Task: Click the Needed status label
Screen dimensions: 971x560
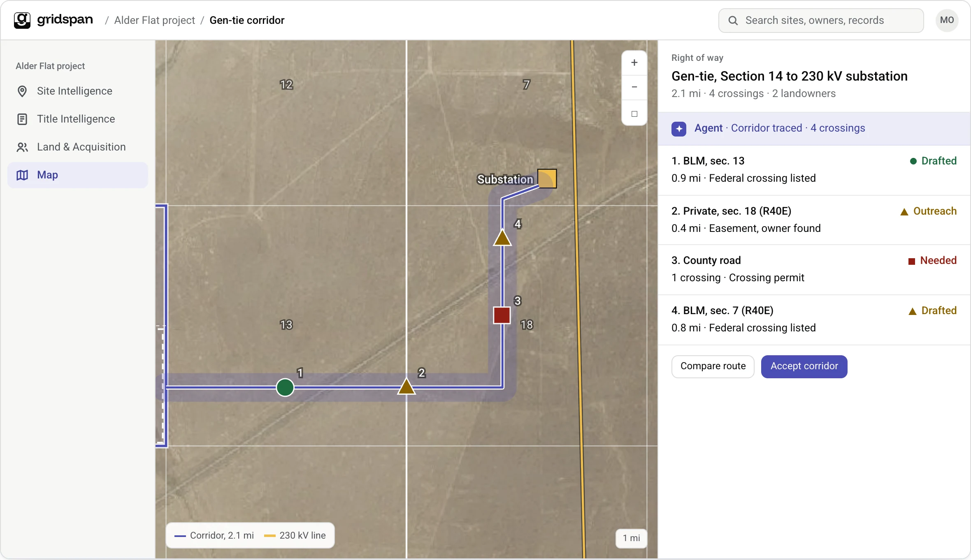Action: 932,261
